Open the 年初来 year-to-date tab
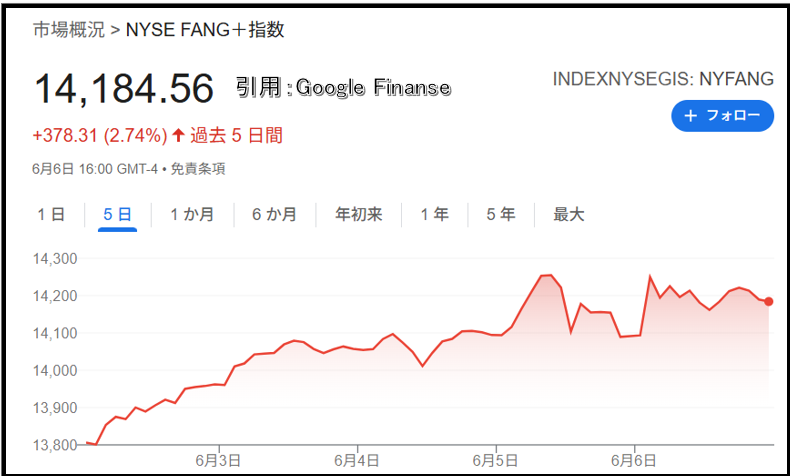 tap(359, 215)
